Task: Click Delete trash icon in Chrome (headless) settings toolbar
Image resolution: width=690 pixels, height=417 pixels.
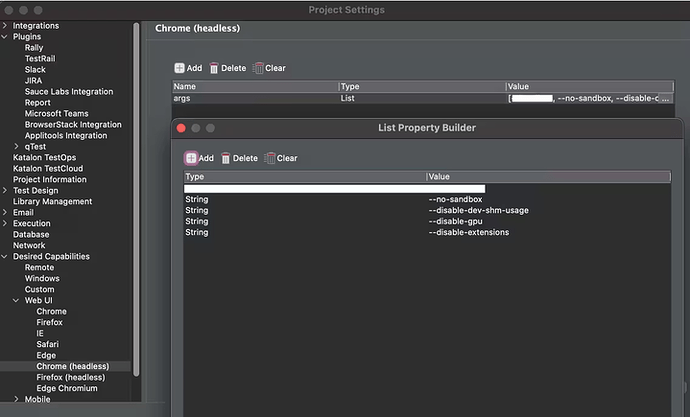Action: pos(214,68)
